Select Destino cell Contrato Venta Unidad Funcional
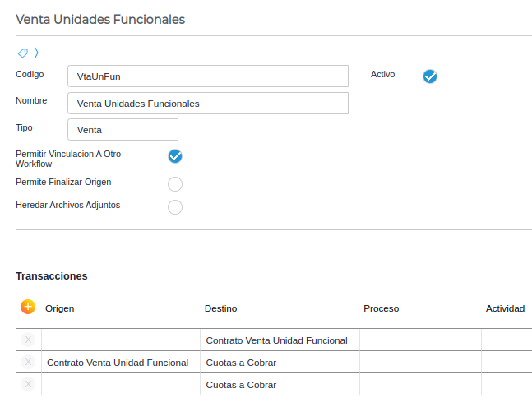Screen dimensions: 532x407 [x=276, y=340]
